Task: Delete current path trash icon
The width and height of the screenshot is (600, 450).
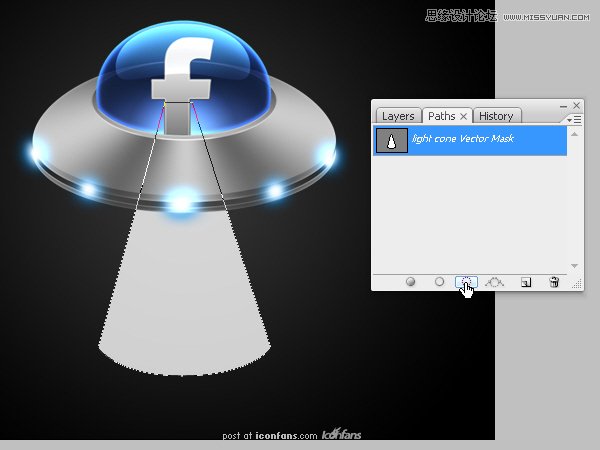Action: (x=554, y=282)
